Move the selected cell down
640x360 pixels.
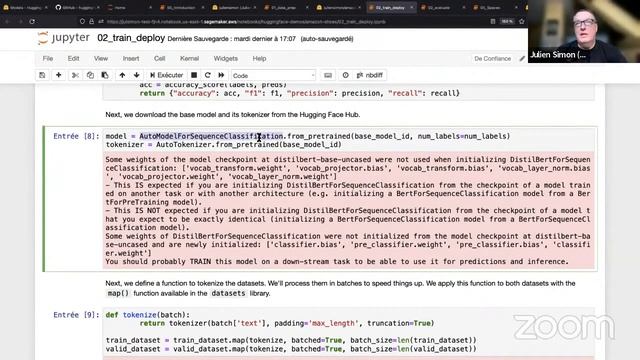[x=136, y=75]
